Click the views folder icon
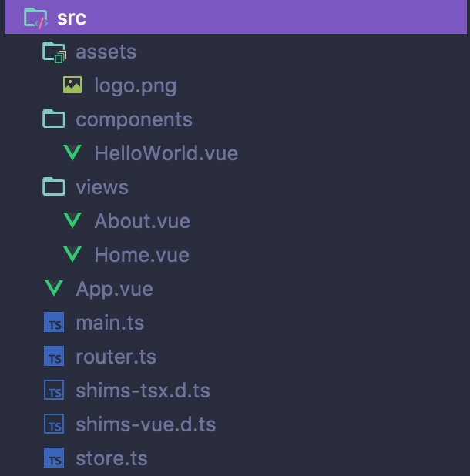This screenshot has width=470, height=476. click(x=54, y=186)
